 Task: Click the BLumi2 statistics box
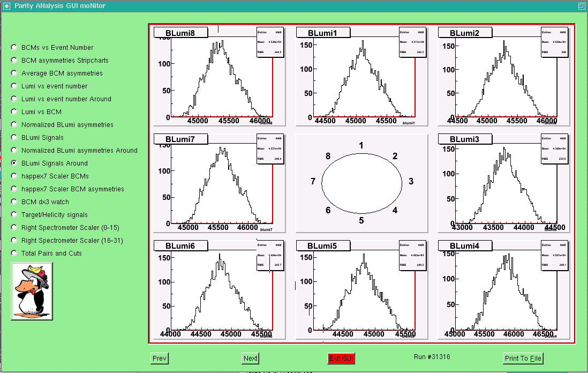[555, 42]
